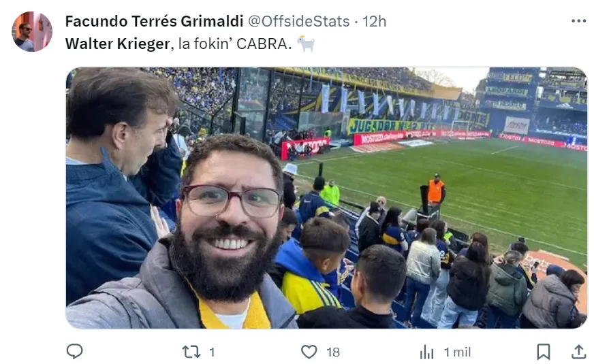594x364 pixels.
Task: Click the retweet count of 1
Action: pos(212,352)
